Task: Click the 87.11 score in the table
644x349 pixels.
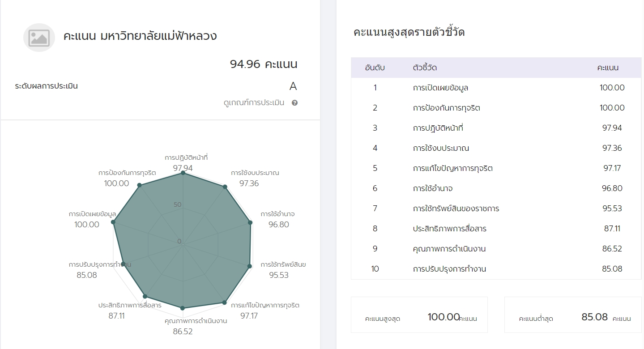Action: pyautogui.click(x=612, y=229)
